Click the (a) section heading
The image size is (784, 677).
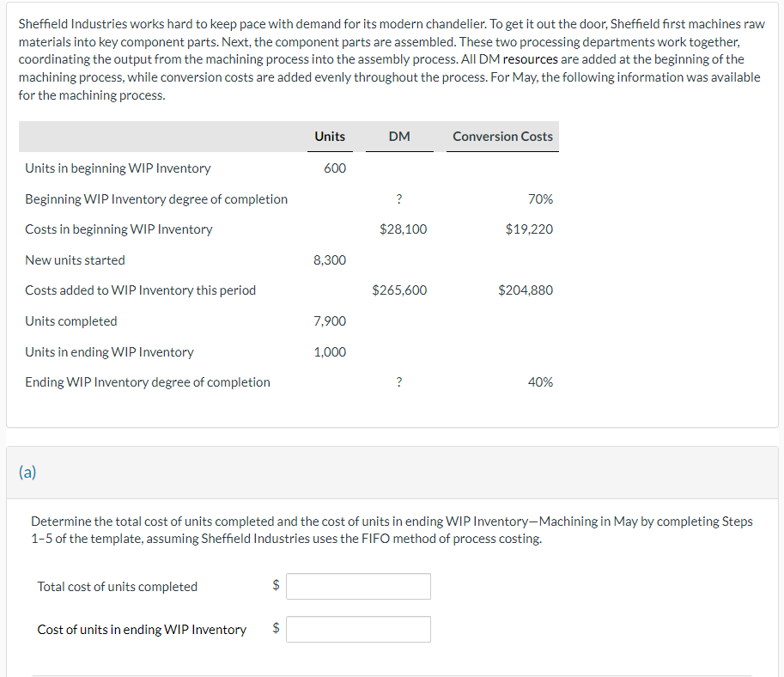click(27, 472)
